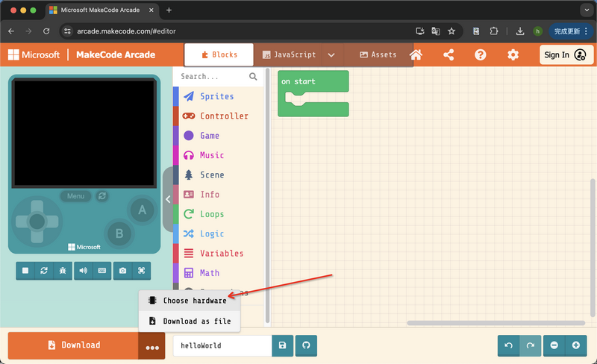Open the settings gear menu
The height and width of the screenshot is (364, 597).
click(x=513, y=54)
